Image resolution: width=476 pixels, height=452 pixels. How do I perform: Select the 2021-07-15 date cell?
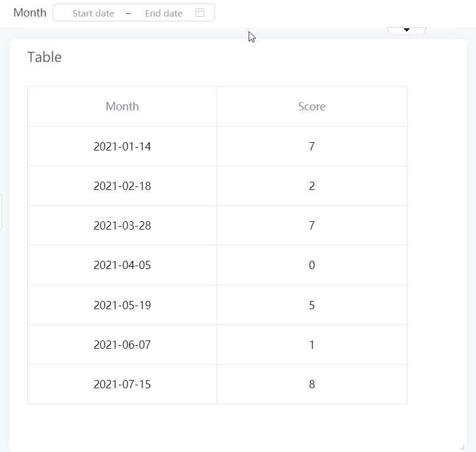coord(122,384)
